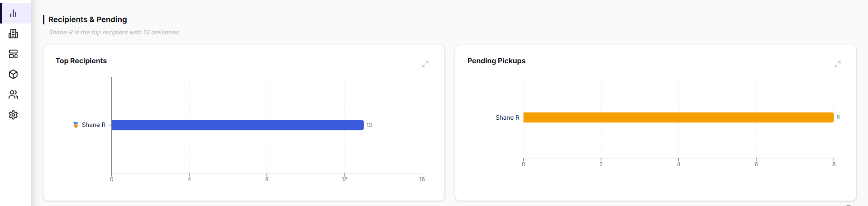Open the building reports sidebar icon
The width and height of the screenshot is (868, 206).
(14, 34)
